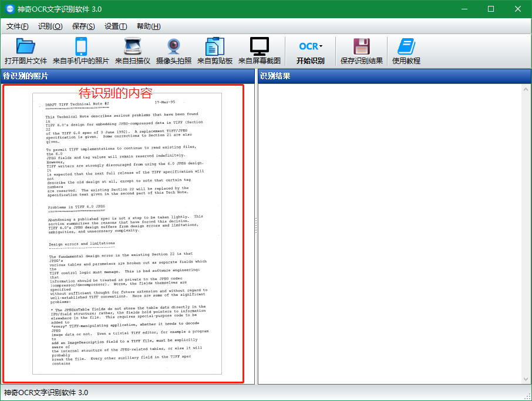Maximize the OCR application window
Screen dimensions: 532x401
(x=491, y=9)
